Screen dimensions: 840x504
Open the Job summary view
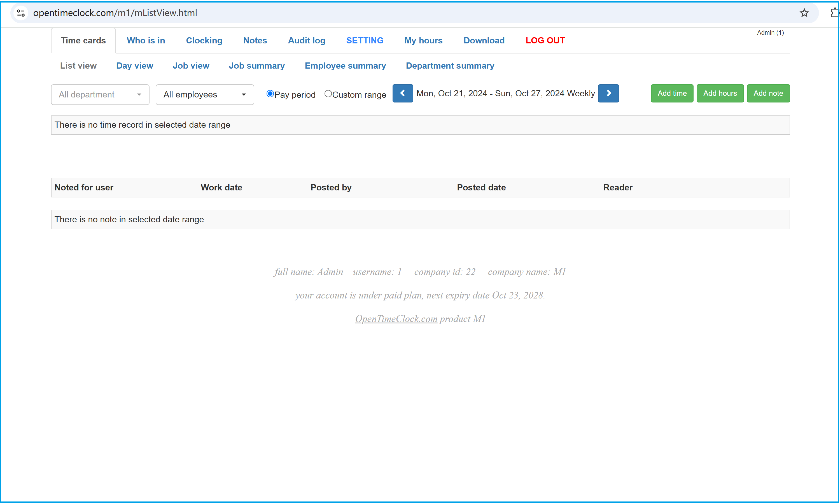(x=257, y=66)
